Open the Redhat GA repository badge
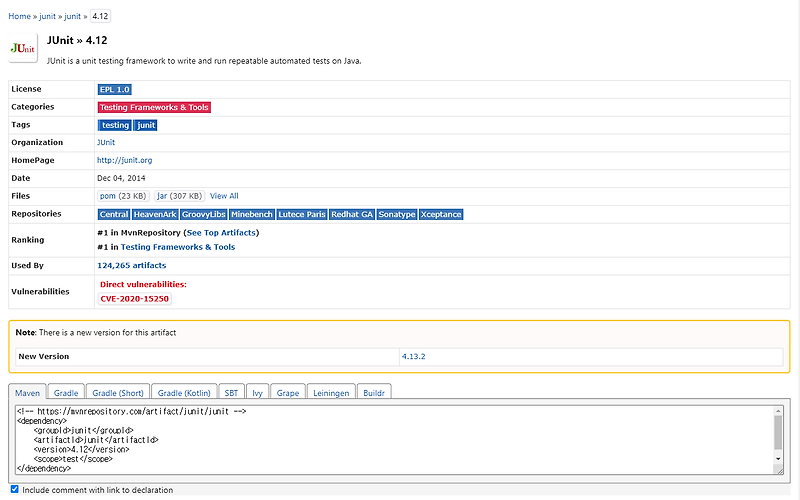Image resolution: width=800 pixels, height=500 pixels. tap(352, 214)
